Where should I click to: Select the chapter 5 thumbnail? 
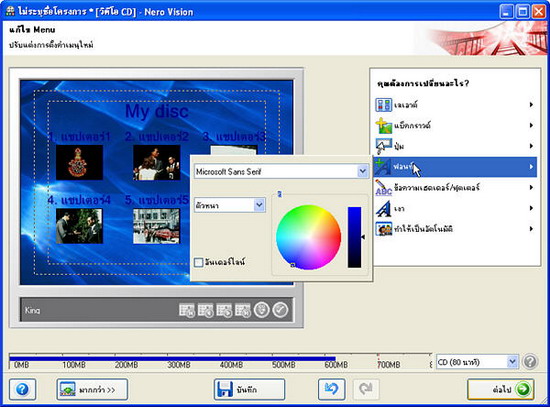[x=156, y=226]
